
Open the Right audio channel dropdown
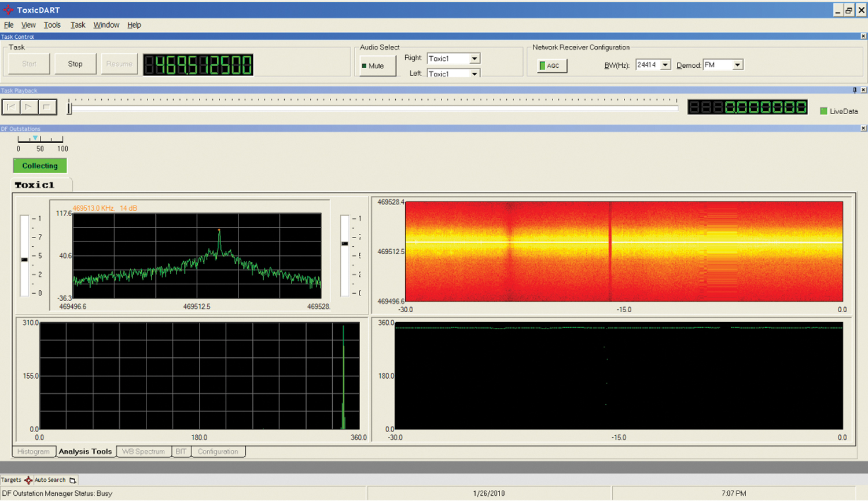[x=474, y=58]
